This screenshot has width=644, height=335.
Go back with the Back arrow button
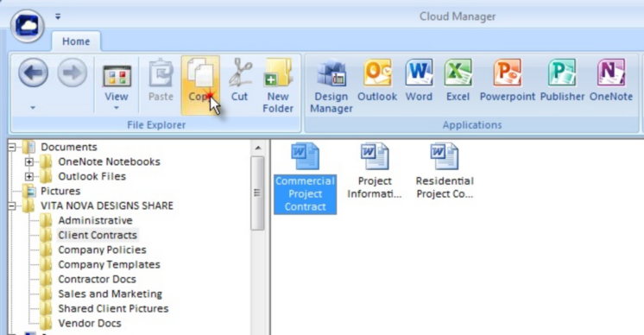pyautogui.click(x=33, y=73)
